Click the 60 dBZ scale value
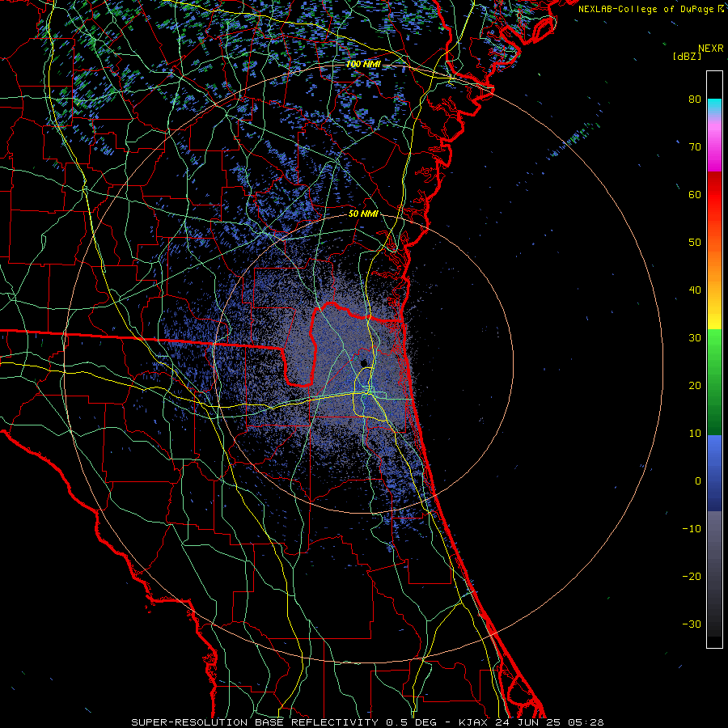728x728 pixels. pos(695,194)
